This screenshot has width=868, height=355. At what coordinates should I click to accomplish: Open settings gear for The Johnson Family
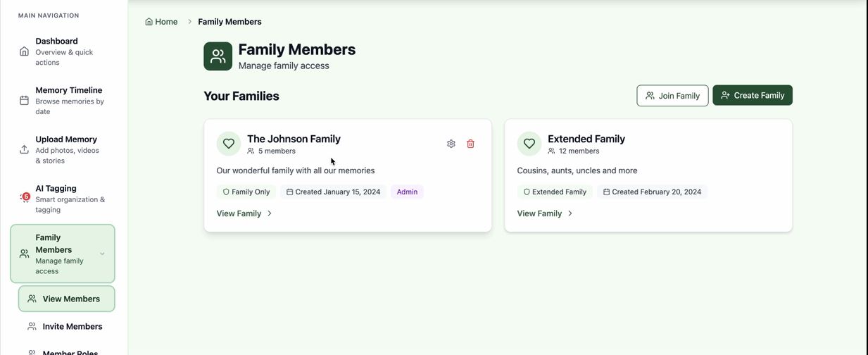(451, 144)
